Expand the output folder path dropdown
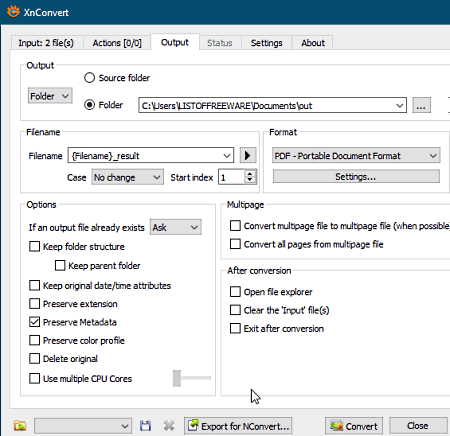Screen dimensions: 450x436 [x=399, y=106]
